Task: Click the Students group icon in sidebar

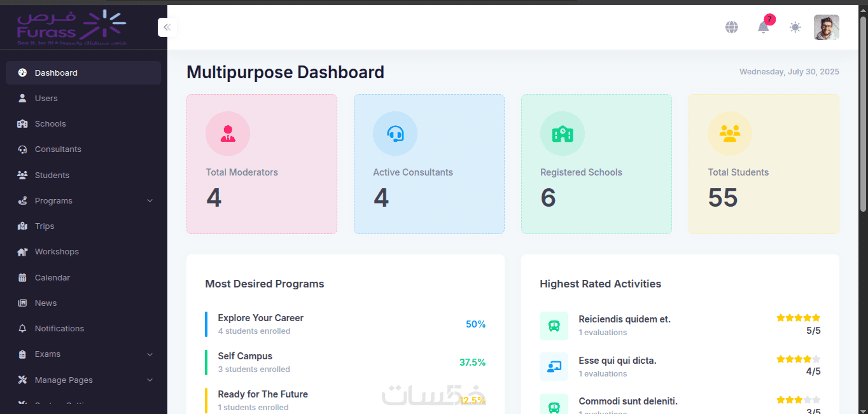Action: [x=22, y=175]
